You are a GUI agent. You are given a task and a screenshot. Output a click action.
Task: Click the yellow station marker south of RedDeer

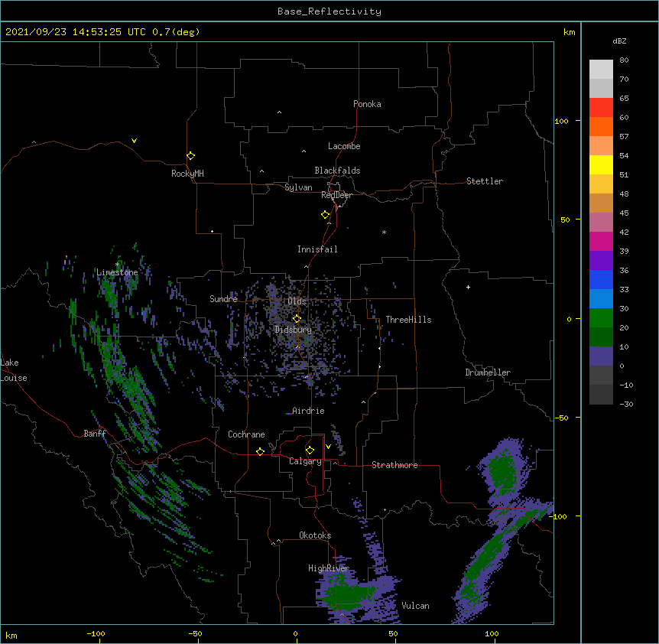coord(326,215)
